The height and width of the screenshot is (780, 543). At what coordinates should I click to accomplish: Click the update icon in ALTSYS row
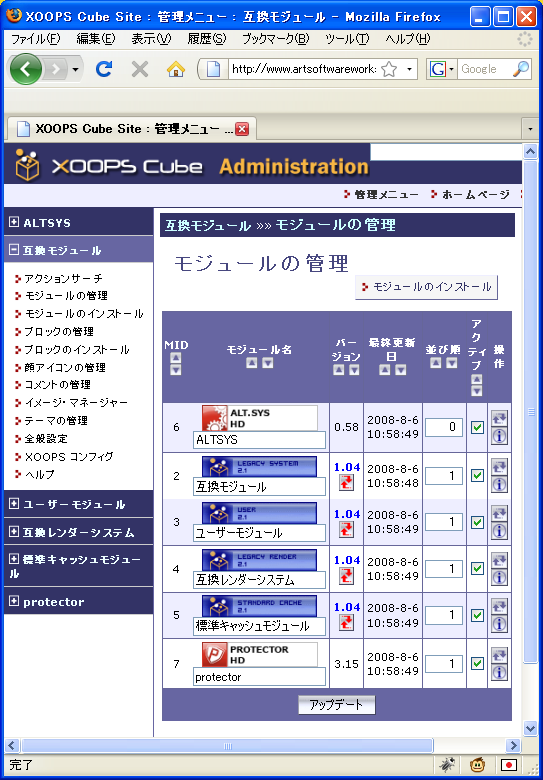point(499,419)
